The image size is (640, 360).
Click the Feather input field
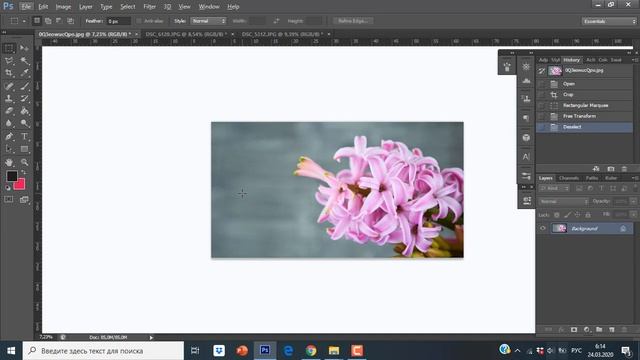118,21
